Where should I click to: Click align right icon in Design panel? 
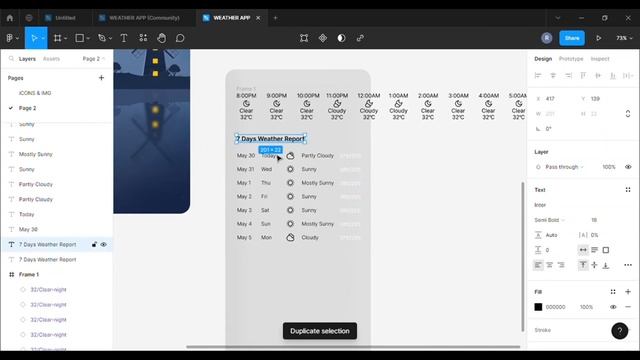click(x=568, y=76)
